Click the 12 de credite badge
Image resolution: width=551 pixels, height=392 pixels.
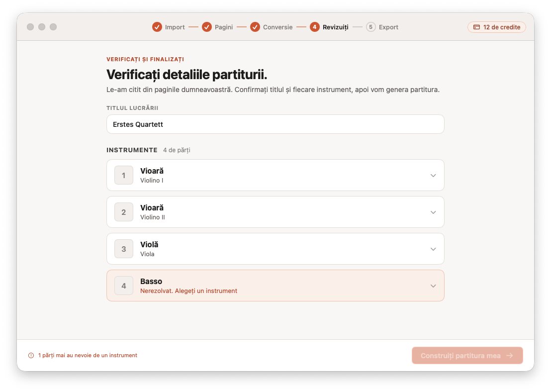[x=496, y=27]
